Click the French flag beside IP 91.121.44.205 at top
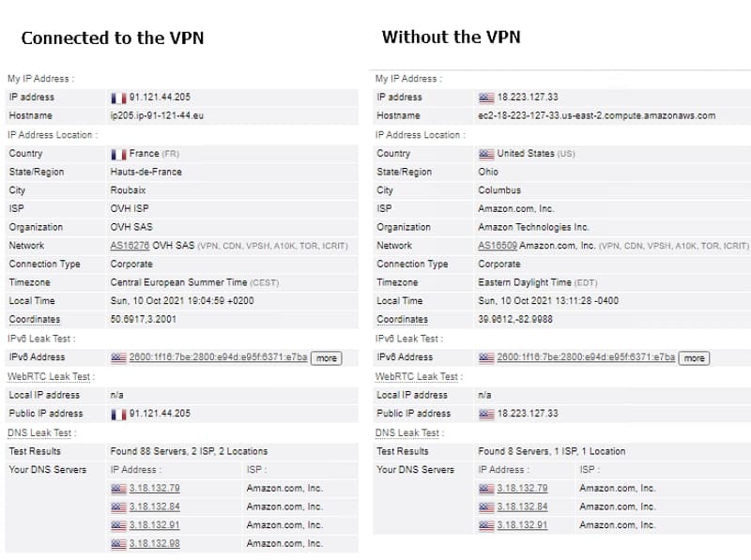Viewport: 751px width, 560px height. (x=118, y=98)
